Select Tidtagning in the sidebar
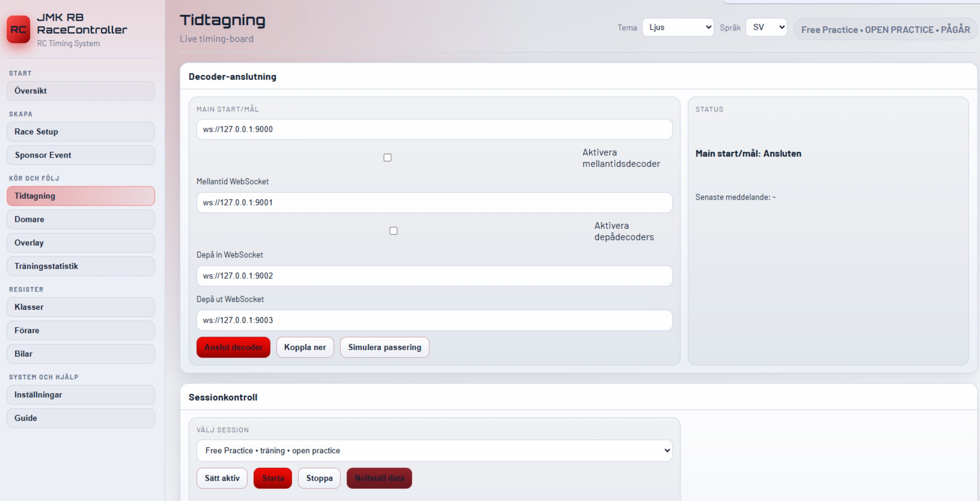980x501 pixels. (81, 196)
